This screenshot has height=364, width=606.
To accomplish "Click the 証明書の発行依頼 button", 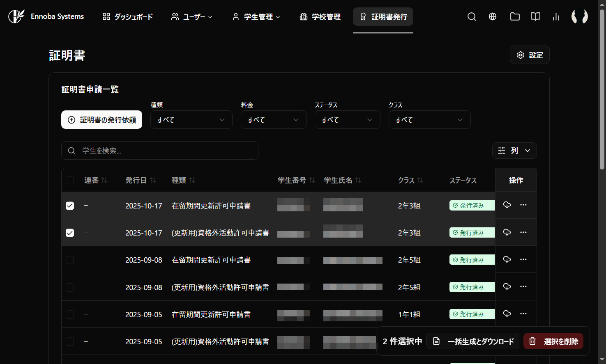I will (x=101, y=120).
